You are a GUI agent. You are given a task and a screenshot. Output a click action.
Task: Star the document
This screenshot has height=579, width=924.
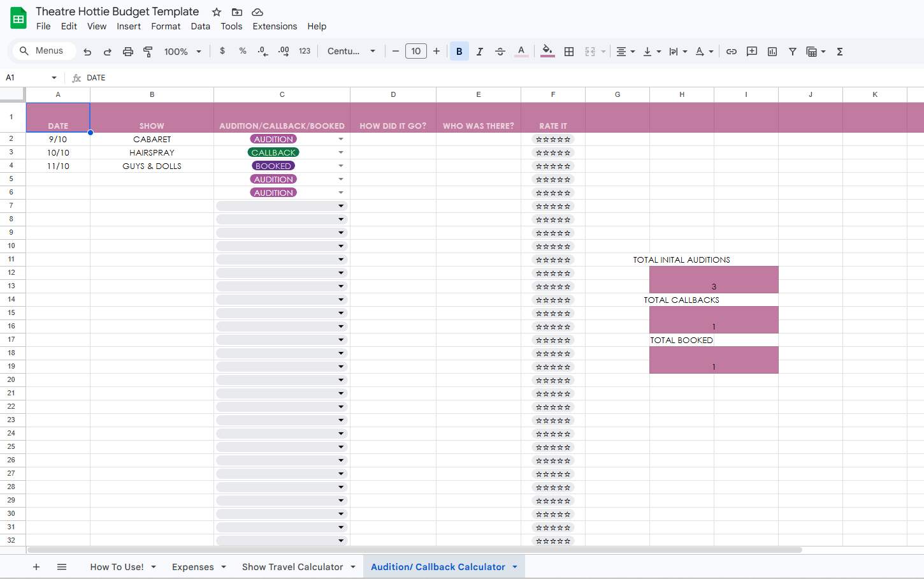217,12
